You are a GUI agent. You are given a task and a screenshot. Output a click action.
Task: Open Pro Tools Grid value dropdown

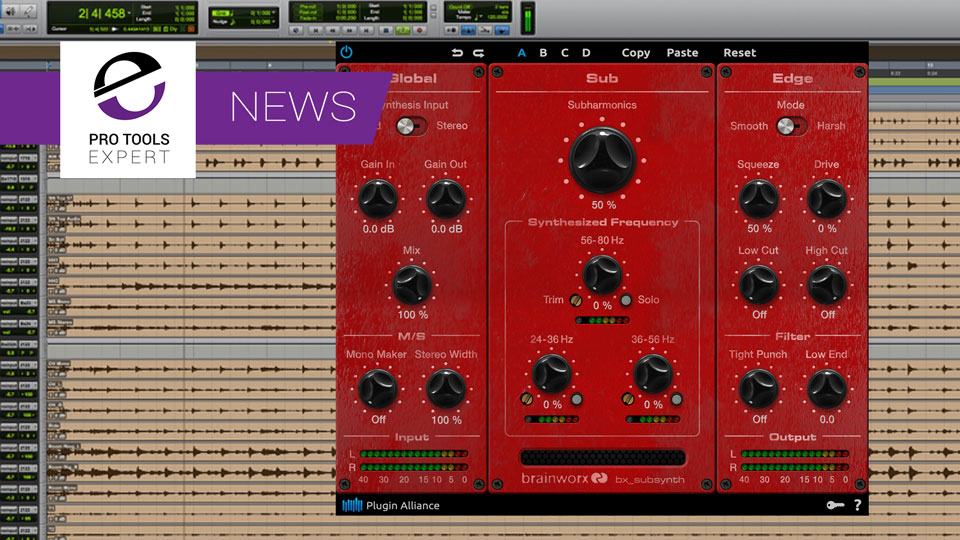click(274, 13)
